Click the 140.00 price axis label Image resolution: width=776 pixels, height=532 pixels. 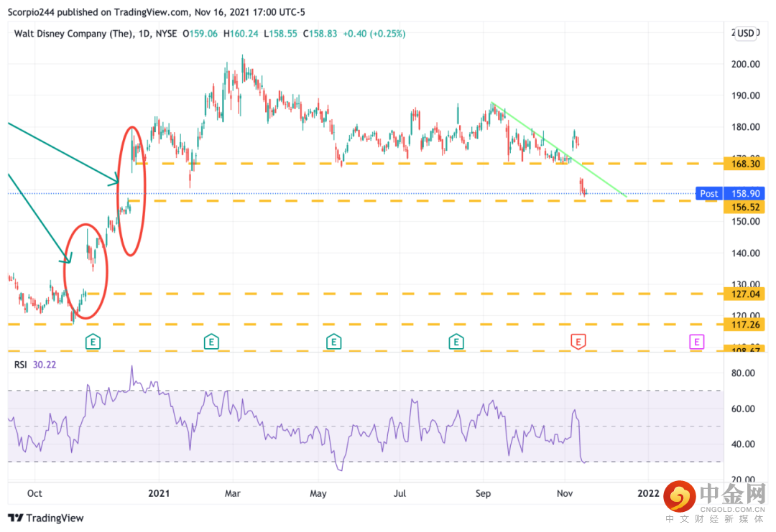(x=745, y=253)
